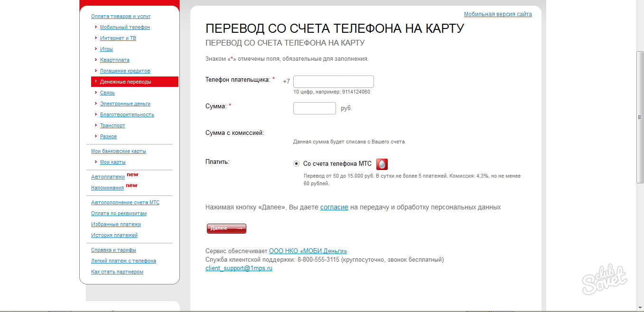Click '10 цифр, например: 9114124060' hint text
644x312 pixels.
332,92
